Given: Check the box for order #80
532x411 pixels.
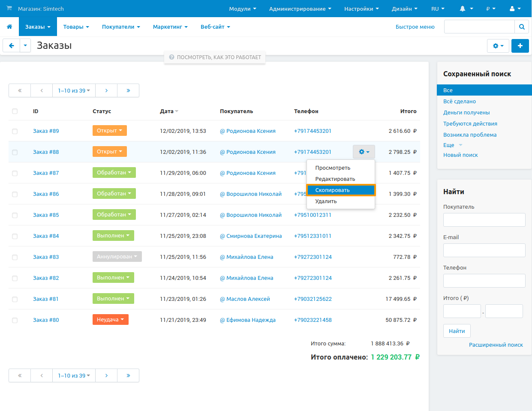Looking at the screenshot, I should tap(15, 320).
